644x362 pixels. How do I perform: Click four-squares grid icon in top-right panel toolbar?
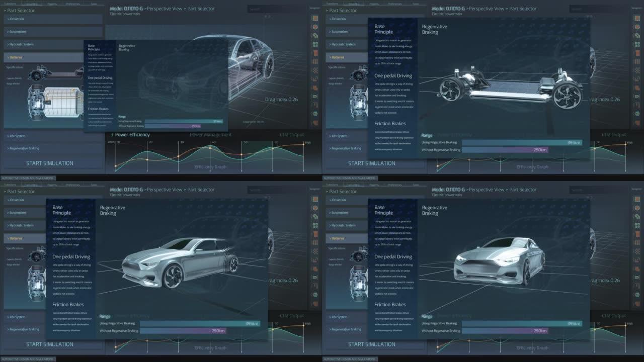coord(637,44)
